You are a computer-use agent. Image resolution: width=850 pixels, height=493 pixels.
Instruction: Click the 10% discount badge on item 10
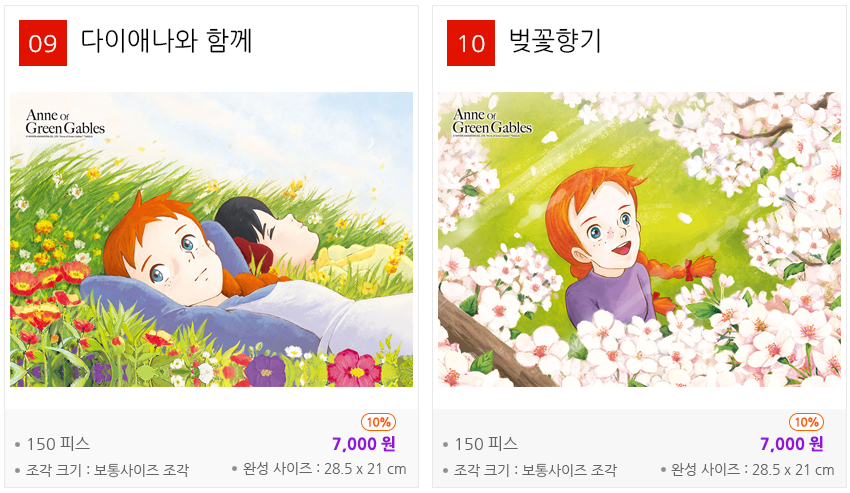806,422
